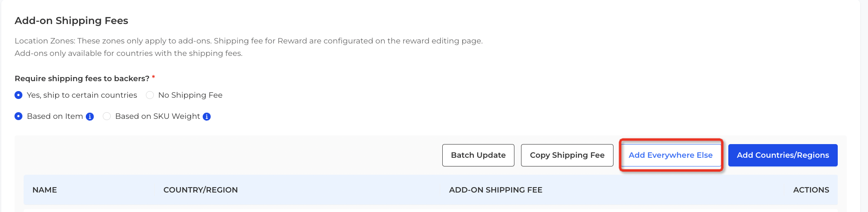Click the COUNTRY/REGION column header

point(201,190)
